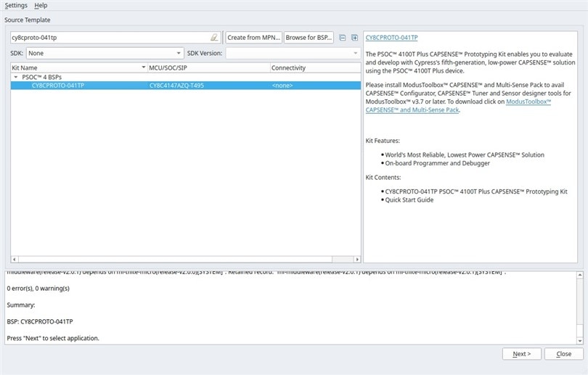Screen dimensions: 588x375
Task: Click the 'Kit Features:' heading text
Action: pos(383,141)
